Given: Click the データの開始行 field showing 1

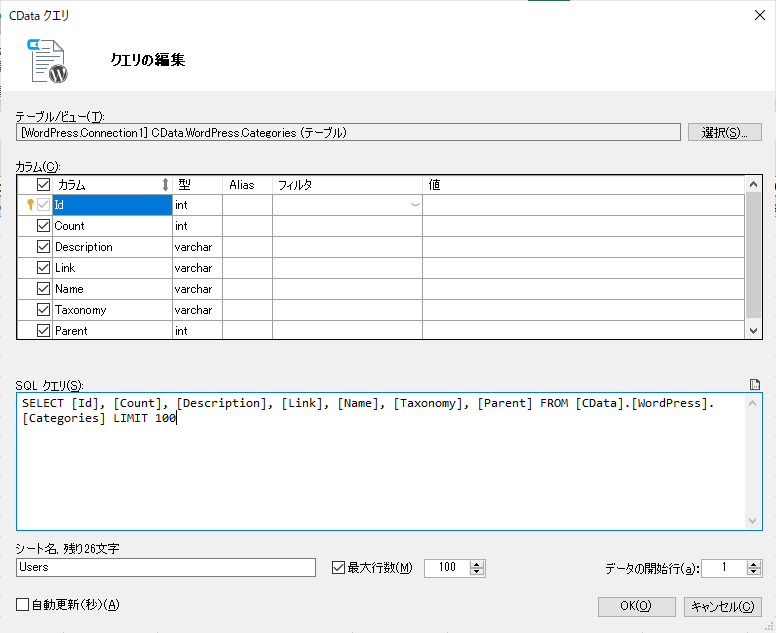Looking at the screenshot, I should pos(724,568).
